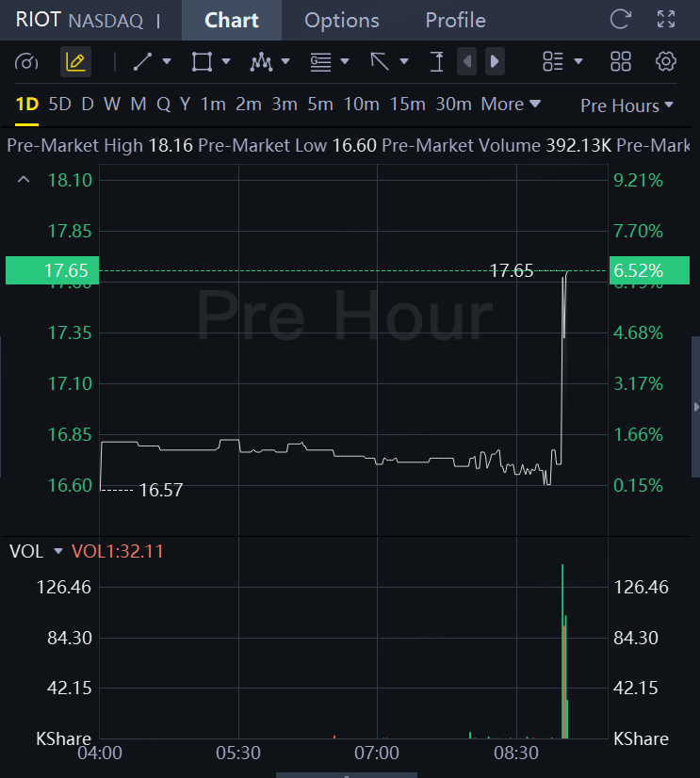
Task: Select the 10m interval
Action: point(361,105)
